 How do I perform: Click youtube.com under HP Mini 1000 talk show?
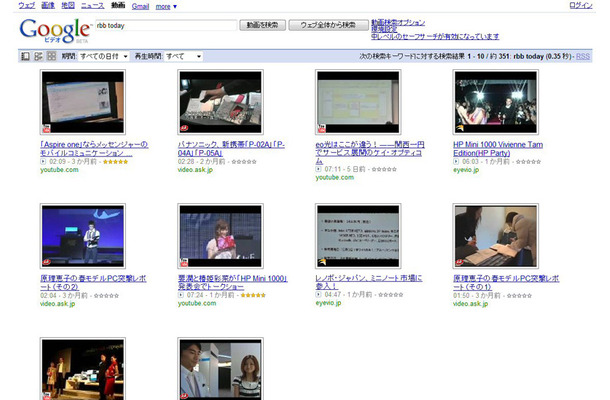coord(197,304)
